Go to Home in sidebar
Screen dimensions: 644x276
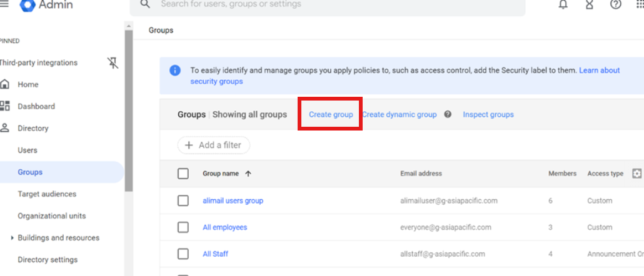(x=28, y=84)
